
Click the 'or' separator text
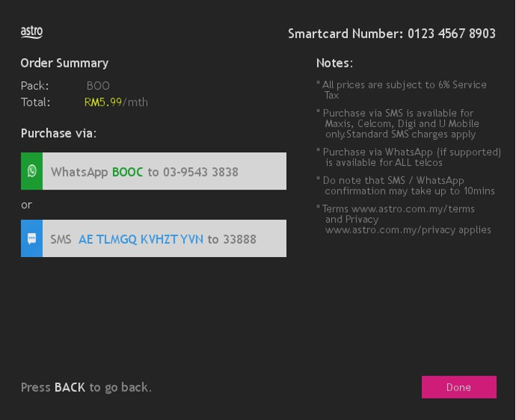pyautogui.click(x=27, y=205)
